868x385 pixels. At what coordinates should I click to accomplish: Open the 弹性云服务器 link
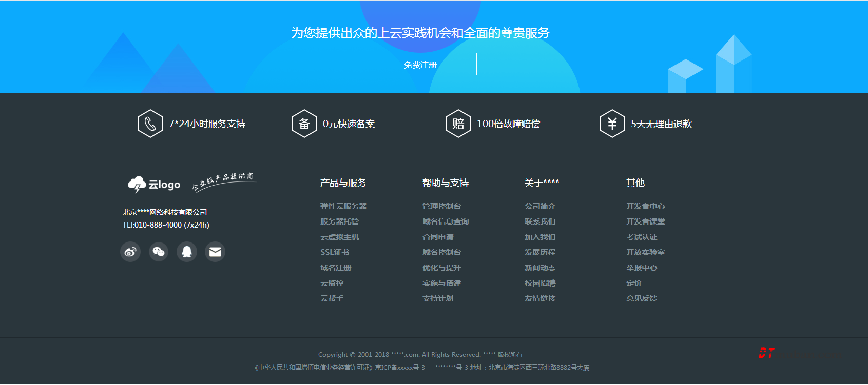coord(343,206)
